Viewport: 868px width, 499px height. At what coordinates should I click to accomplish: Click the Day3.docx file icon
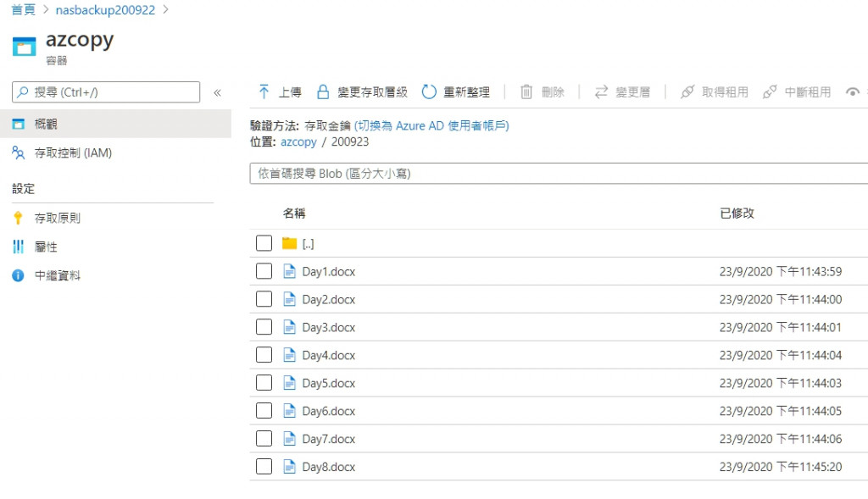tap(289, 327)
